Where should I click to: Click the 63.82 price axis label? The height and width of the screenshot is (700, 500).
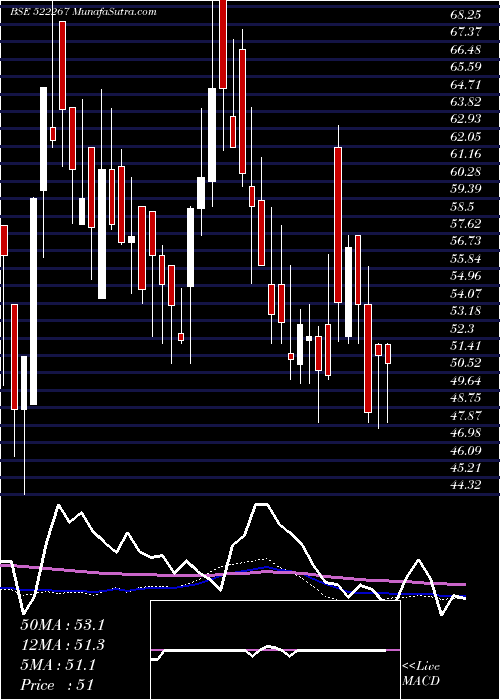click(x=466, y=102)
